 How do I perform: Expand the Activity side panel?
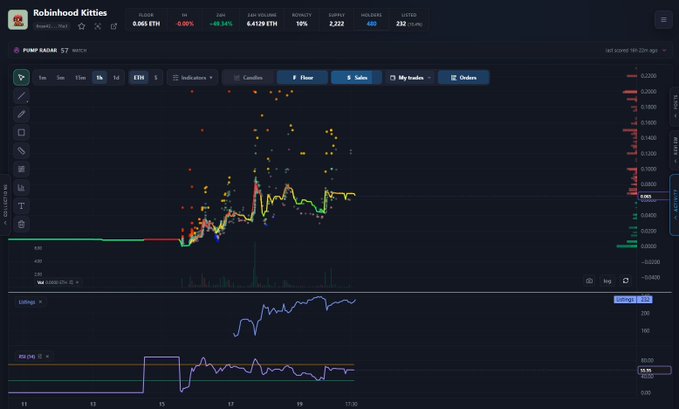point(675,205)
